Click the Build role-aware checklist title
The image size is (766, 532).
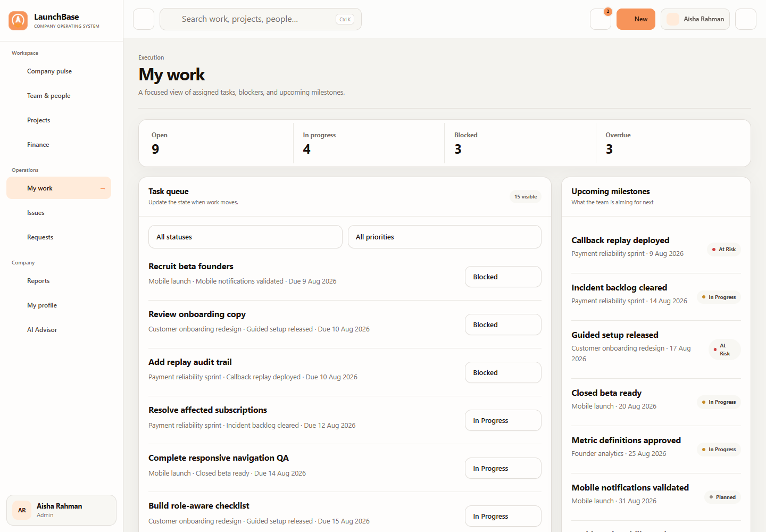pos(199,506)
